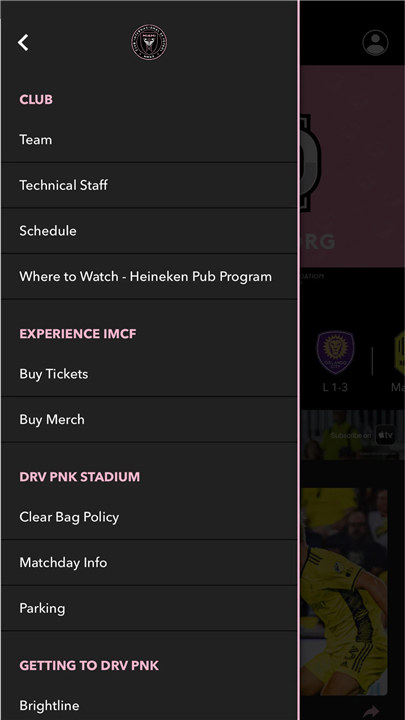This screenshot has height=720, width=405.
Task: Tap the player photo news thumbnail
Action: point(344,591)
